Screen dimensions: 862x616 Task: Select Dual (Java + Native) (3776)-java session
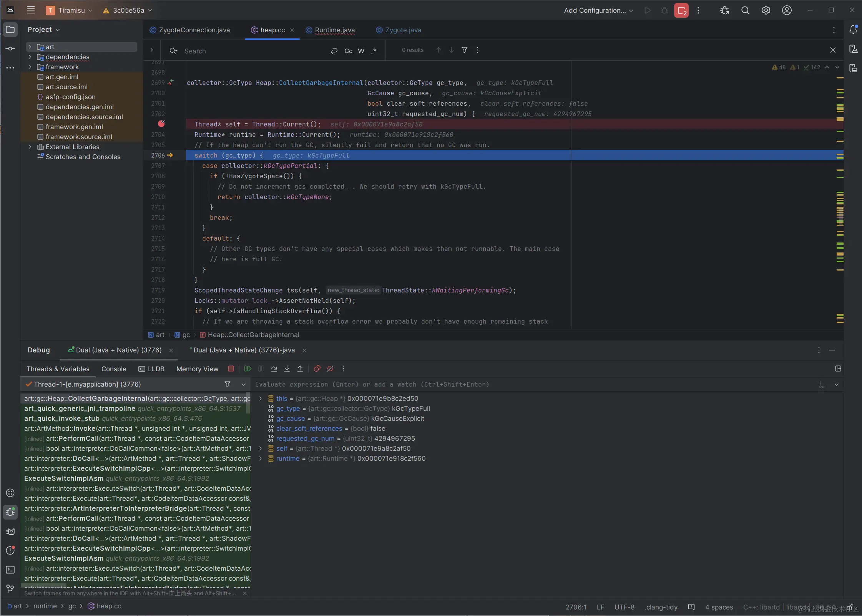244,350
